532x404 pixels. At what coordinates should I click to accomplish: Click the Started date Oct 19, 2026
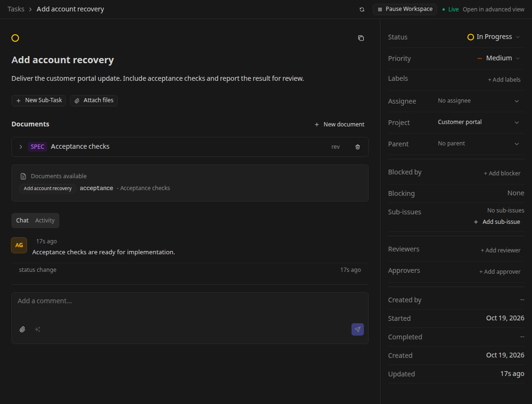coord(505,318)
